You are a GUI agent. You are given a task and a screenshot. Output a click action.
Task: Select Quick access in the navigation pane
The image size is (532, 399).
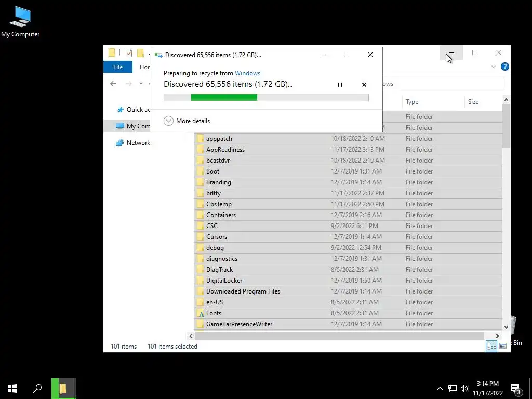click(x=134, y=110)
